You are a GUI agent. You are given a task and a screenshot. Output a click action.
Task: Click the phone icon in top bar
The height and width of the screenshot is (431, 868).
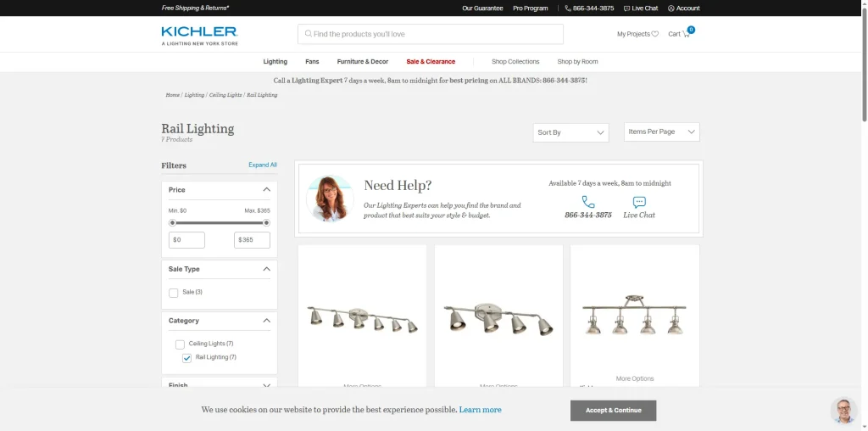(568, 8)
